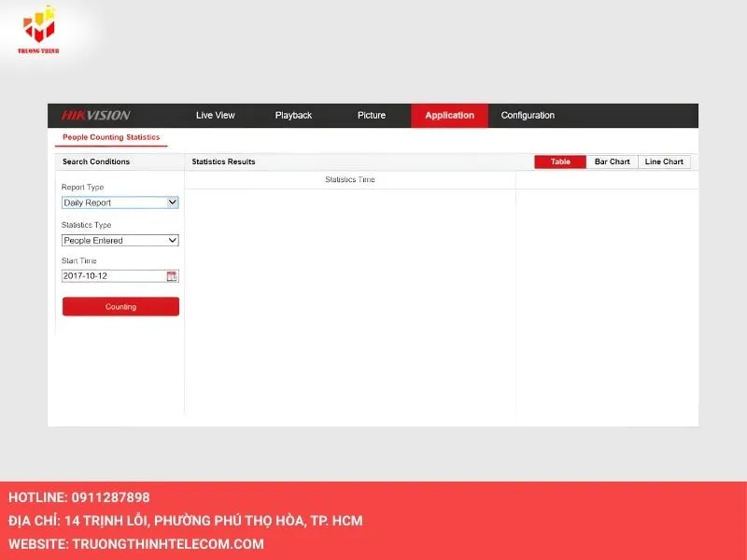Viewport: 747px width, 560px height.
Task: Click the hotline number 0911287898
Action: pos(110,497)
